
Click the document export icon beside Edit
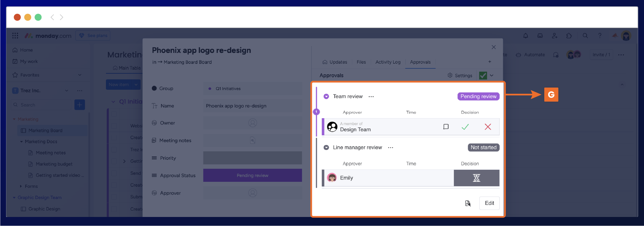pos(468,203)
